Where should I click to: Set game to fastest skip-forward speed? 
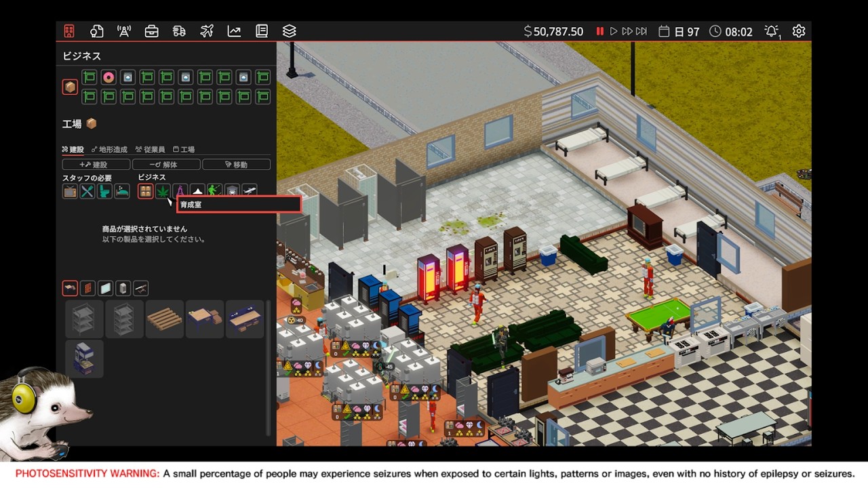(642, 31)
